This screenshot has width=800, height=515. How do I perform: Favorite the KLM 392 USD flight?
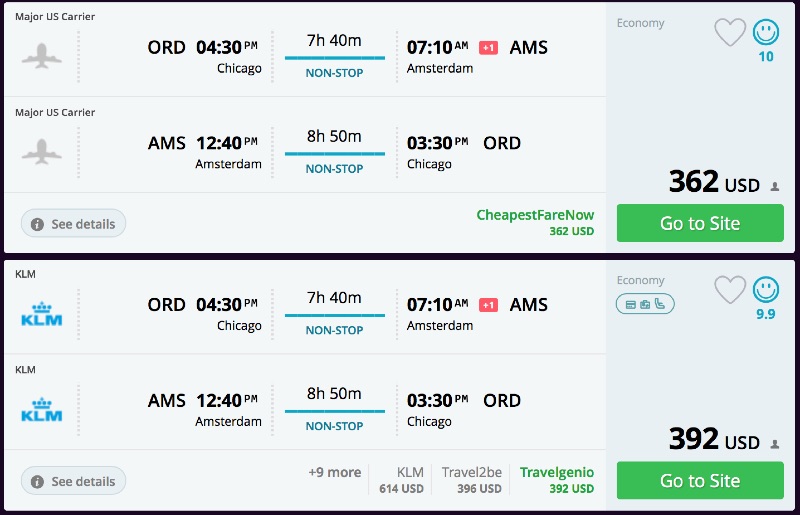730,290
